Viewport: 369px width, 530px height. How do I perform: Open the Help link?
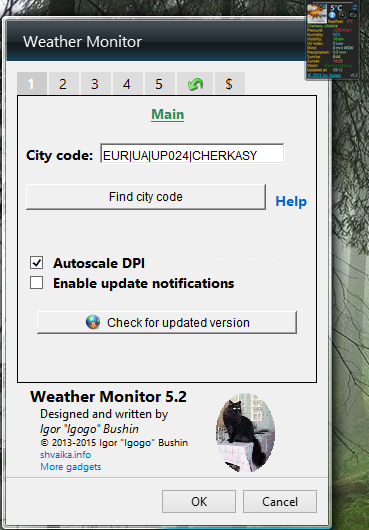click(x=291, y=201)
